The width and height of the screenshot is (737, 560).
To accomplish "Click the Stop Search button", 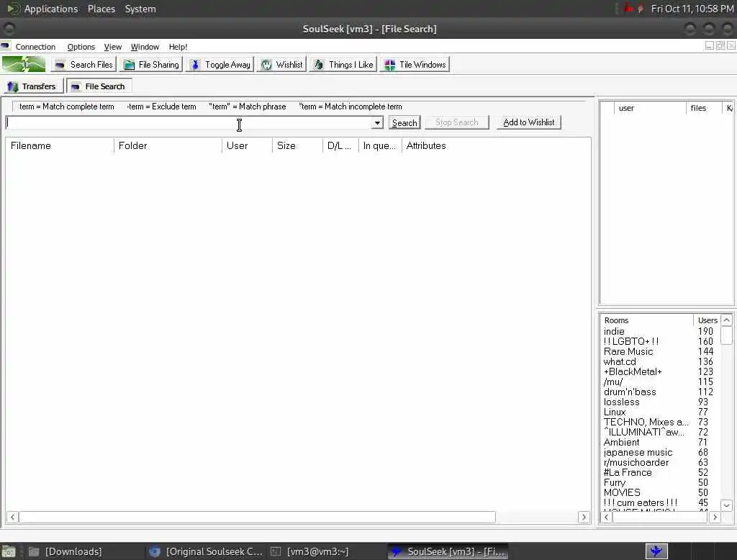I will (457, 122).
